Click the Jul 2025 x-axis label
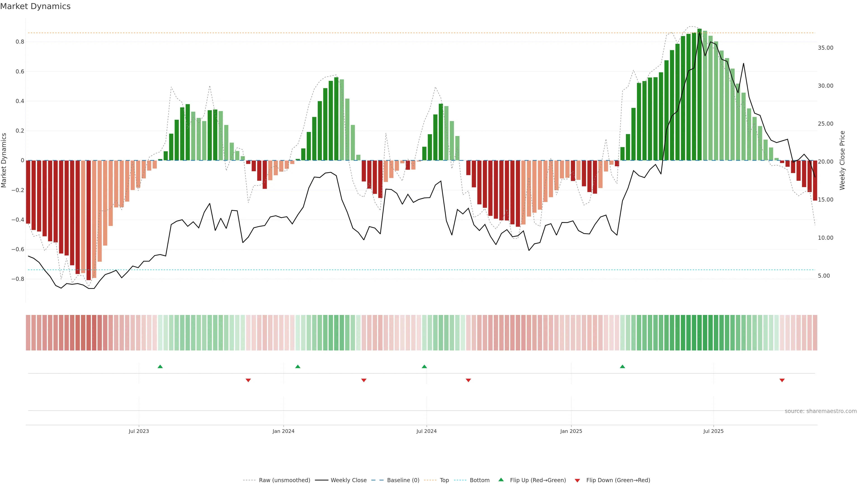868x488 pixels. click(713, 431)
